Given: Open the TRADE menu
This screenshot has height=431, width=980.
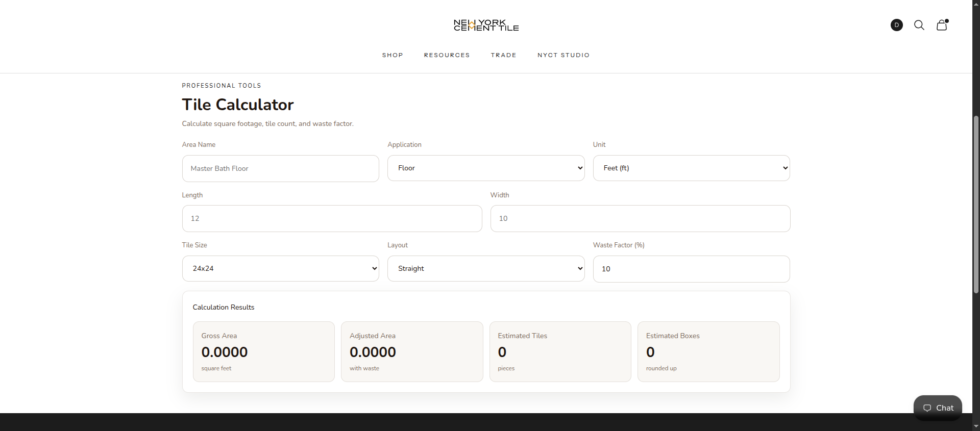Looking at the screenshot, I should pos(503,55).
